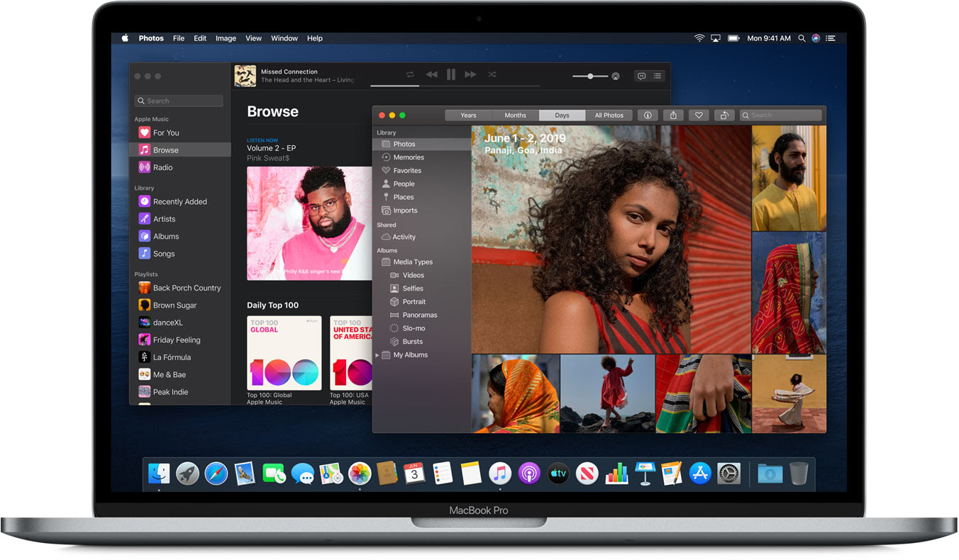The width and height of the screenshot is (959, 560).
Task: Open Spotlight search in menu bar
Action: (802, 38)
